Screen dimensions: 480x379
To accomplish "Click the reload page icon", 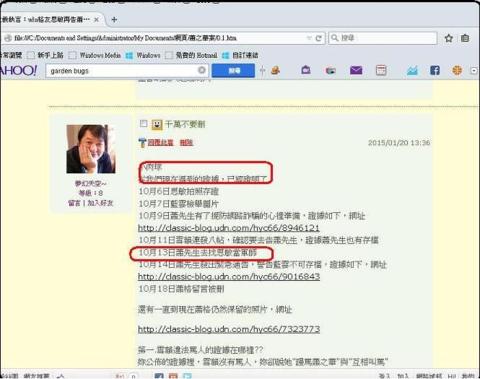I will pyautogui.click(x=319, y=38).
